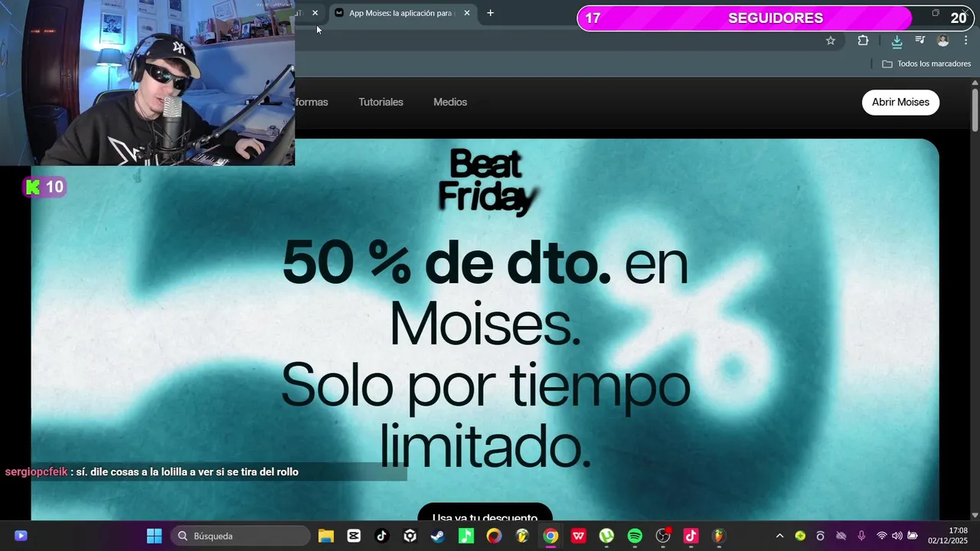Screen dimensions: 980x551
Task: Open Chrome extensions puzzle icon
Action: click(x=863, y=41)
